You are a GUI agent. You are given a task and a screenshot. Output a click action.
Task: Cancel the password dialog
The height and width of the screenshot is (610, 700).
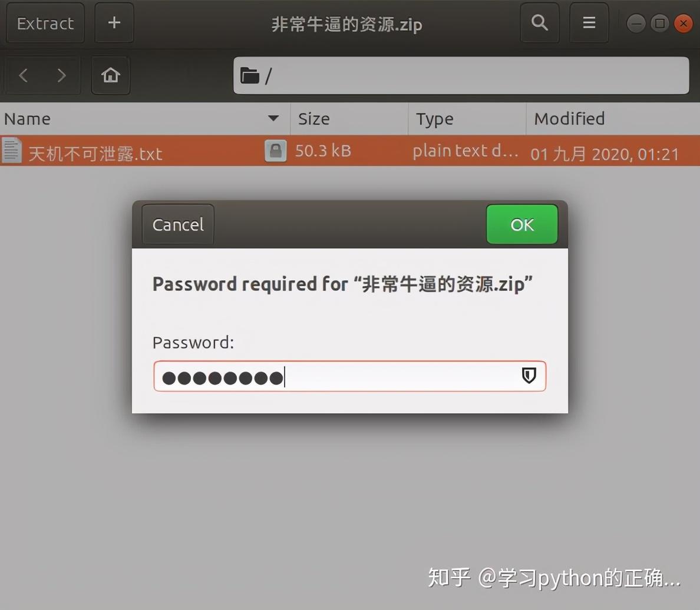(x=178, y=224)
